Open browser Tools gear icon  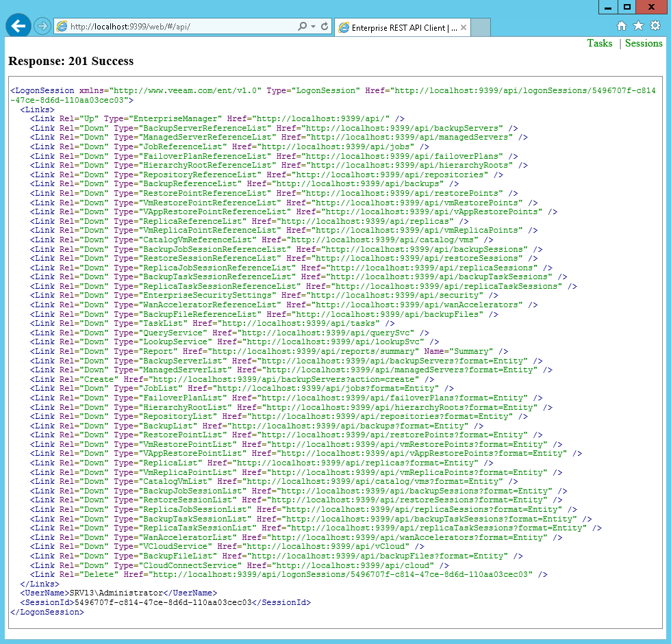[655, 26]
